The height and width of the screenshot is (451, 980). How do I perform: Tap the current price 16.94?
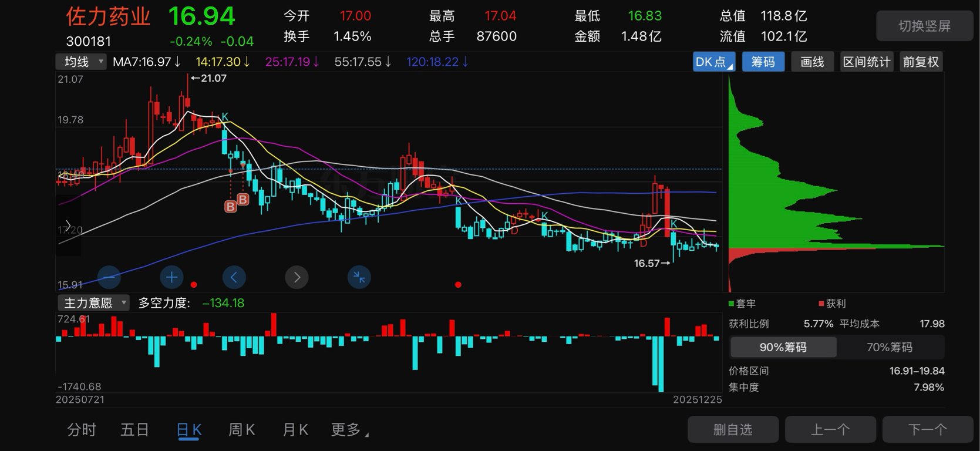(x=202, y=16)
